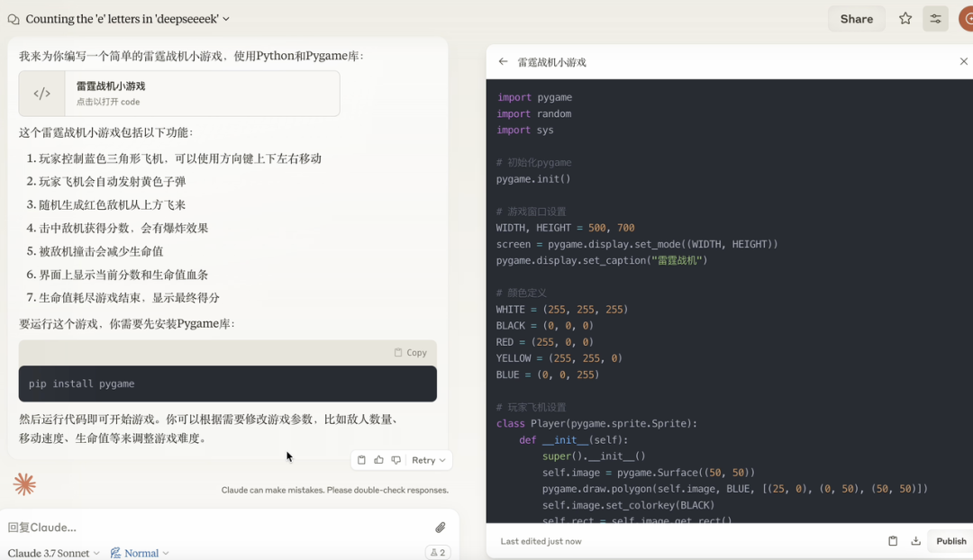Click the experimental features flask badge
The width and height of the screenshot is (973, 560).
438,553
